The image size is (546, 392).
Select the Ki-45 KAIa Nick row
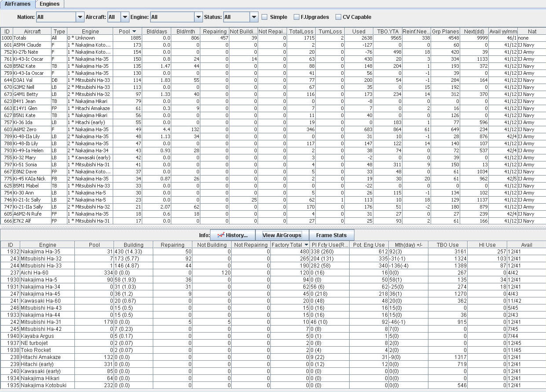pyautogui.click(x=273, y=179)
